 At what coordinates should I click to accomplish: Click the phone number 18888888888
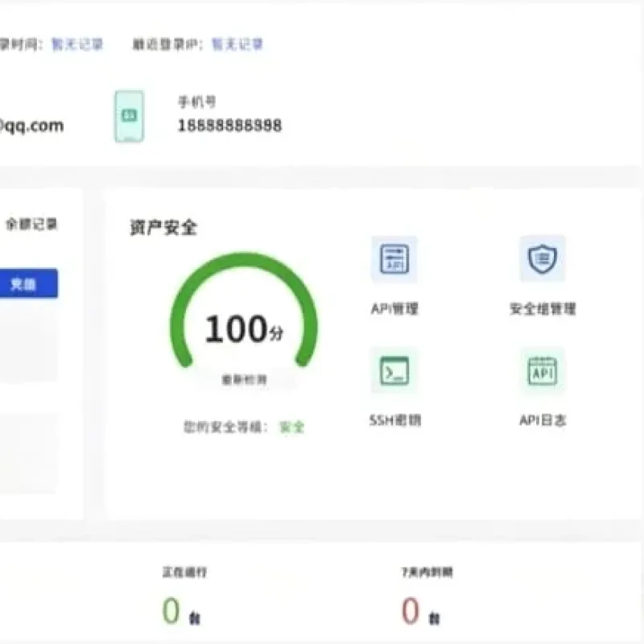click(x=229, y=126)
